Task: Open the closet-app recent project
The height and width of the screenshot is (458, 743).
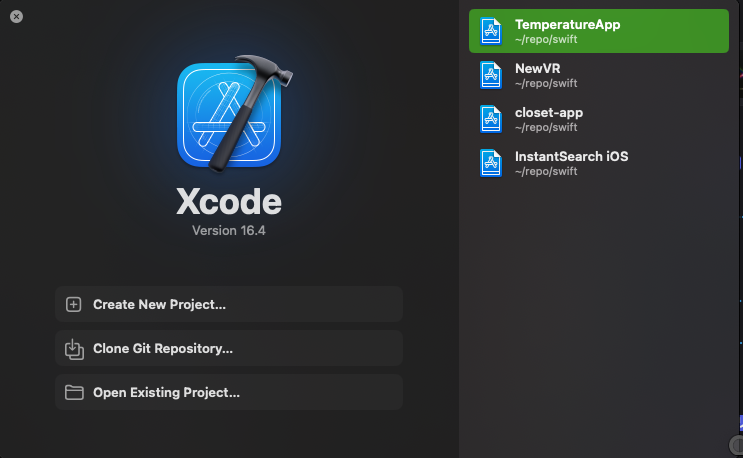Action: click(598, 119)
